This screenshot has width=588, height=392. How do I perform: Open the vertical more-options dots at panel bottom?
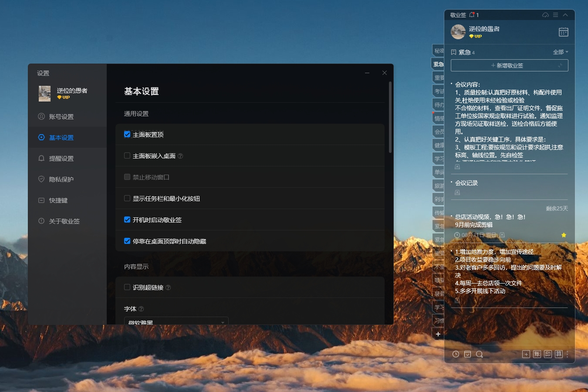click(567, 354)
